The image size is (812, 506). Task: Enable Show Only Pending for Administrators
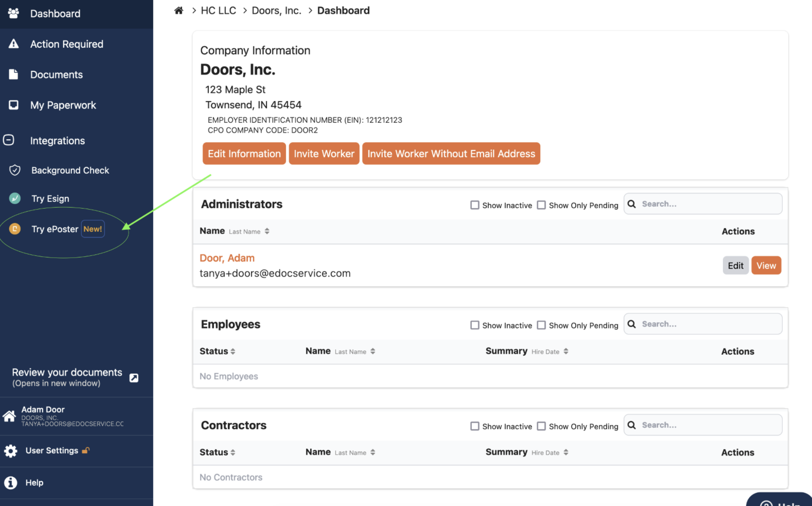(x=541, y=205)
